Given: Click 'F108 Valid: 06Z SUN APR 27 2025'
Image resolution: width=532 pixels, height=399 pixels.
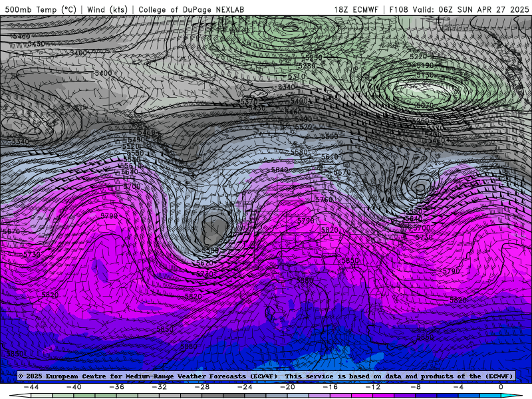Looking at the screenshot, I should (459, 9).
